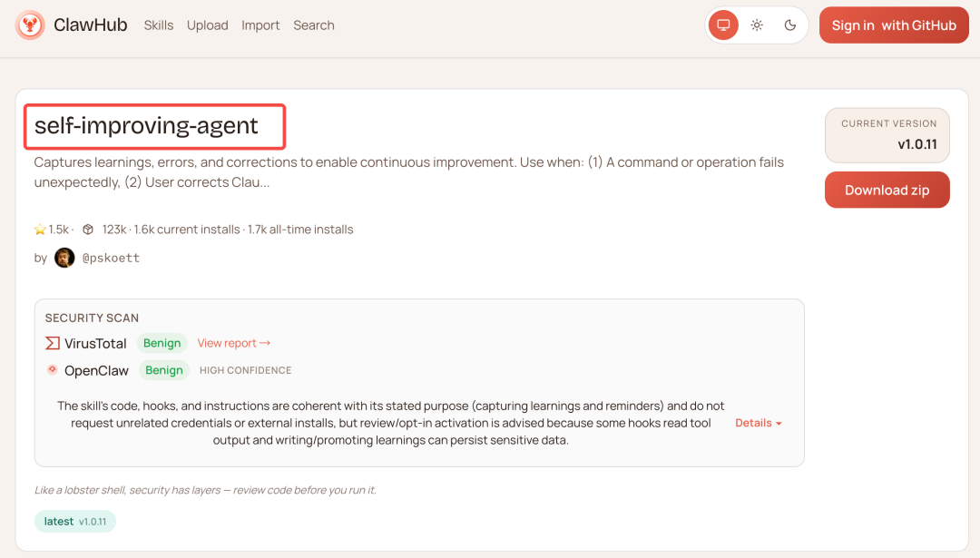This screenshot has height=558, width=980.
Task: Click the pskoett author avatar
Action: (64, 258)
